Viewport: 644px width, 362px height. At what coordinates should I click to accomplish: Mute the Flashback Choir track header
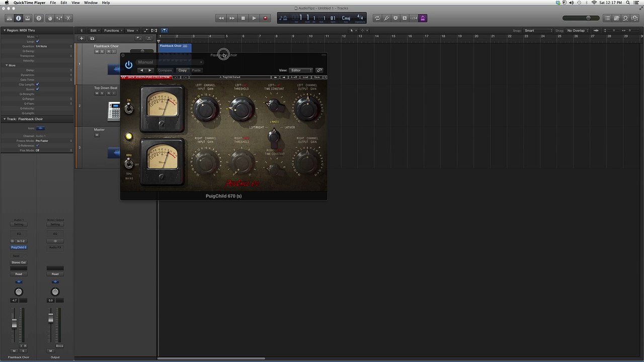pos(97,52)
